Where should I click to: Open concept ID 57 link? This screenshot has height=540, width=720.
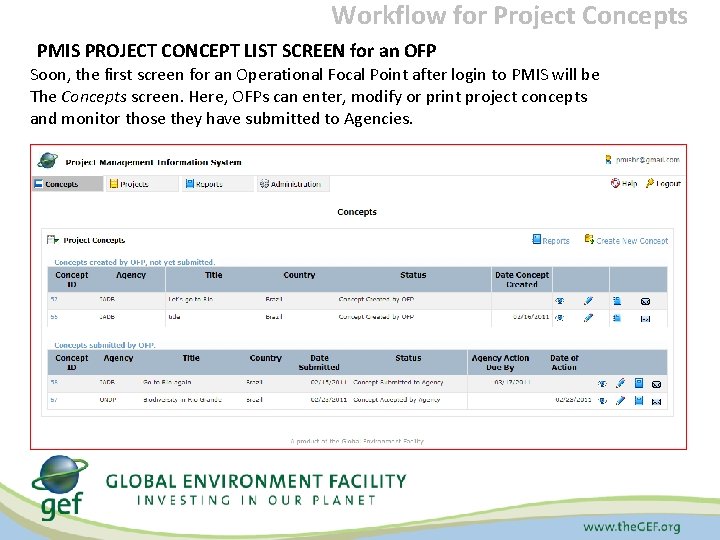click(x=54, y=399)
